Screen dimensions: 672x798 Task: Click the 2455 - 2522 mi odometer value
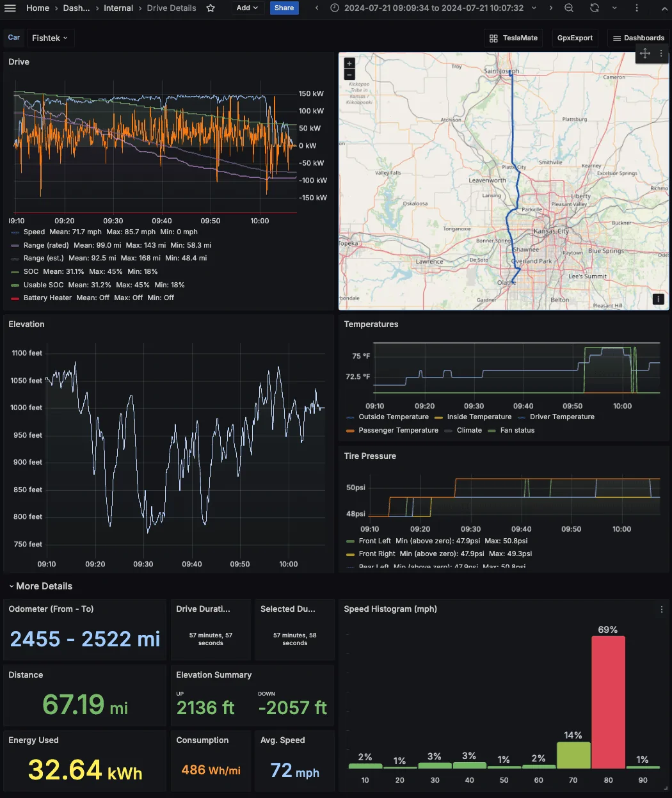(85, 639)
